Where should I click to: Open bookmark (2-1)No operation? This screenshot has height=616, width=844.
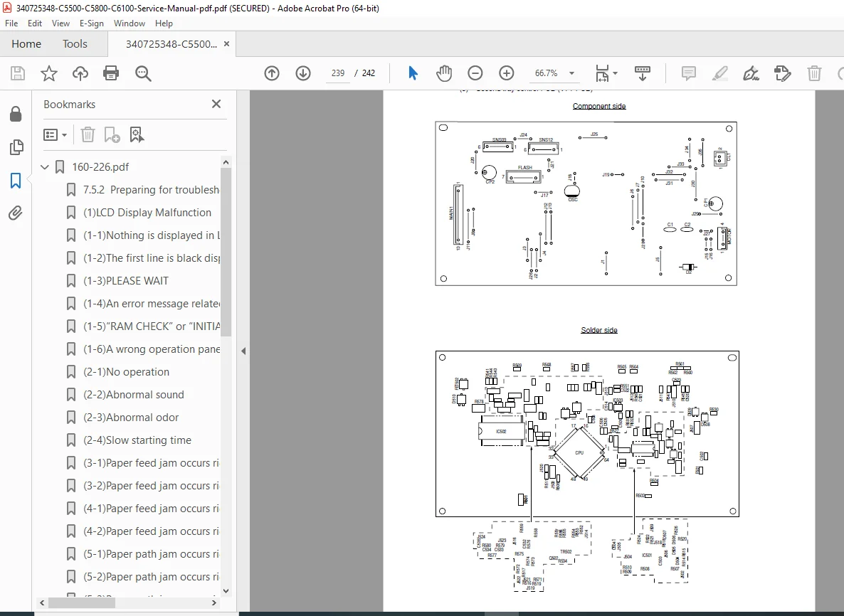tap(126, 372)
